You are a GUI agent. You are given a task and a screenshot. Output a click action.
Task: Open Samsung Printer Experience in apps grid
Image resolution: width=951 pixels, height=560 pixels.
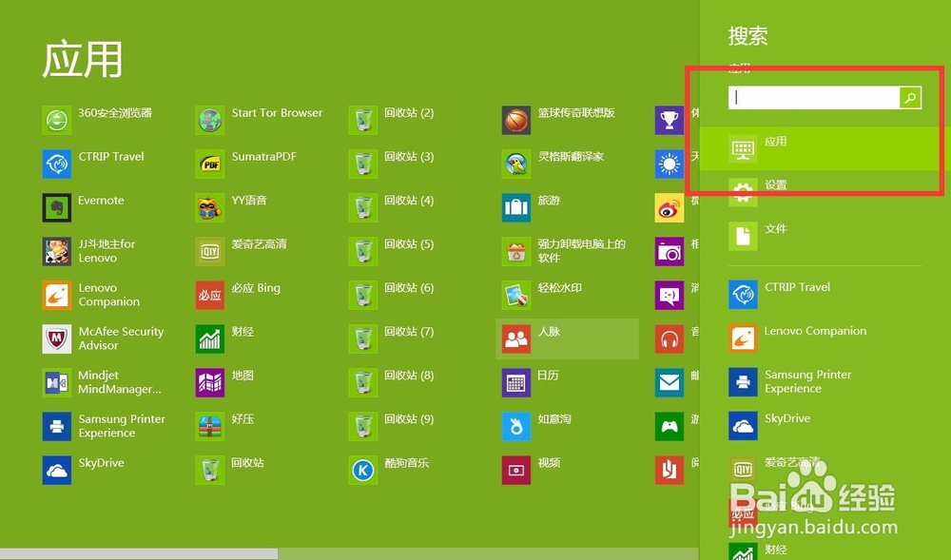[104, 426]
